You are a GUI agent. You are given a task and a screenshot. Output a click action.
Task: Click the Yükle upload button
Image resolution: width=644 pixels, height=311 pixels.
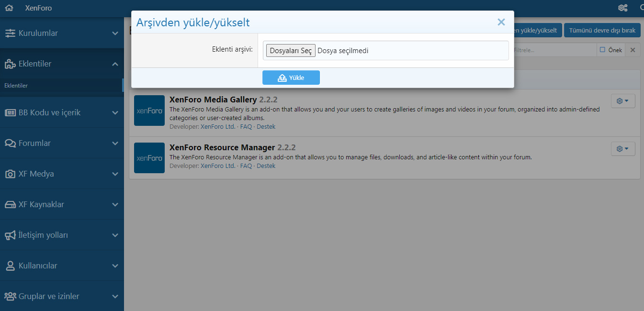coord(291,78)
